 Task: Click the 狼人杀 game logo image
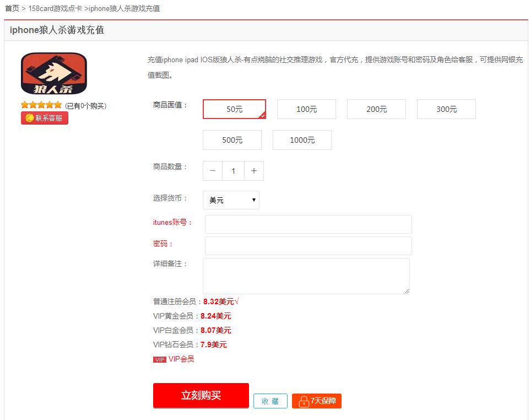pos(54,73)
